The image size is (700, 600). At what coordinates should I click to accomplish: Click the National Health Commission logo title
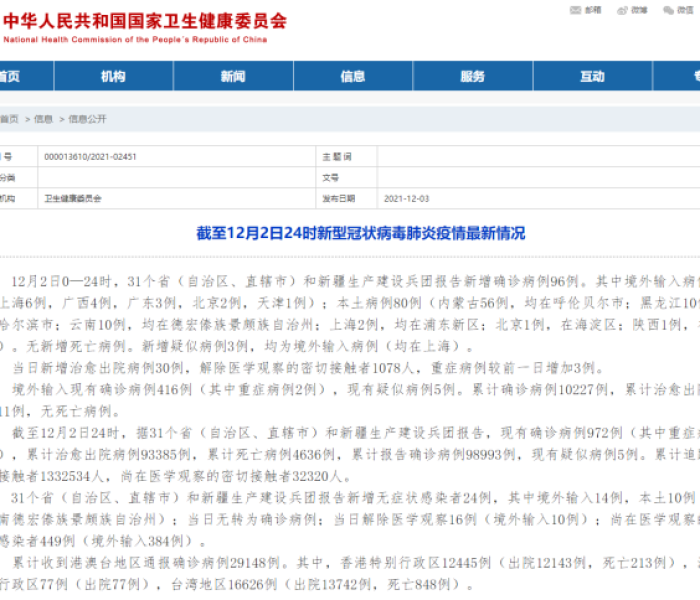[145, 21]
